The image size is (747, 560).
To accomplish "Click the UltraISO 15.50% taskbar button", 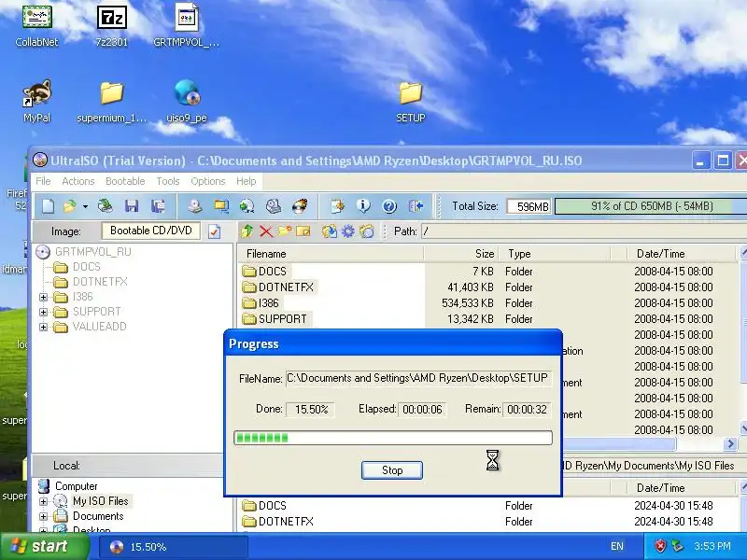I will tap(174, 547).
